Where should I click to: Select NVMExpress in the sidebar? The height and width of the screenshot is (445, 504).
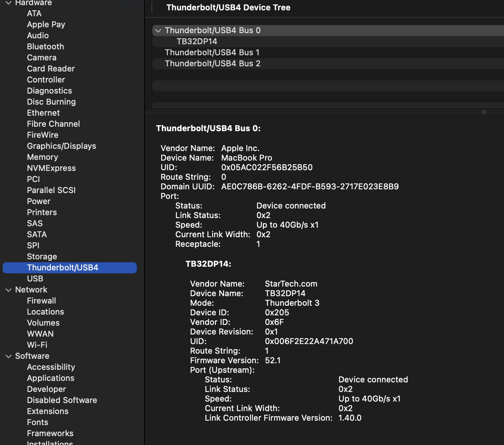52,168
